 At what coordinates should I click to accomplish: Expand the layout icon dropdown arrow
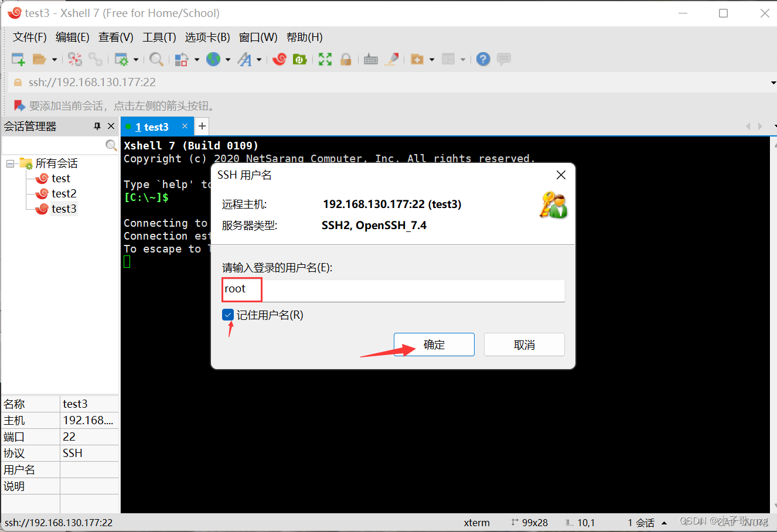463,59
